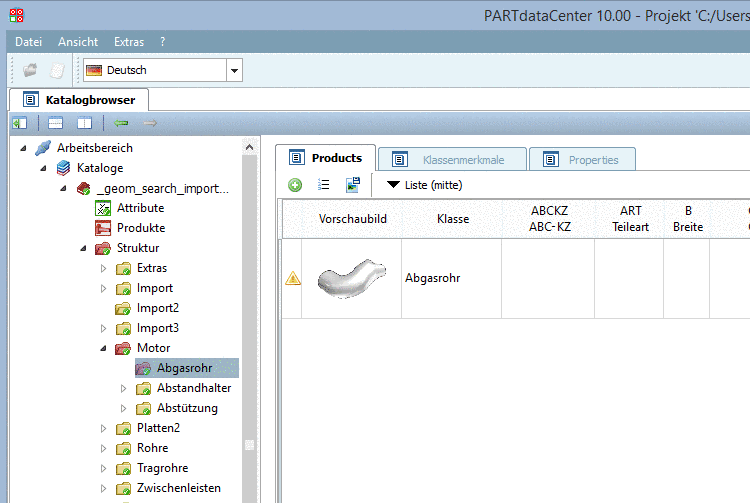
Task: Click the Struktur red folder icon
Action: [103, 248]
